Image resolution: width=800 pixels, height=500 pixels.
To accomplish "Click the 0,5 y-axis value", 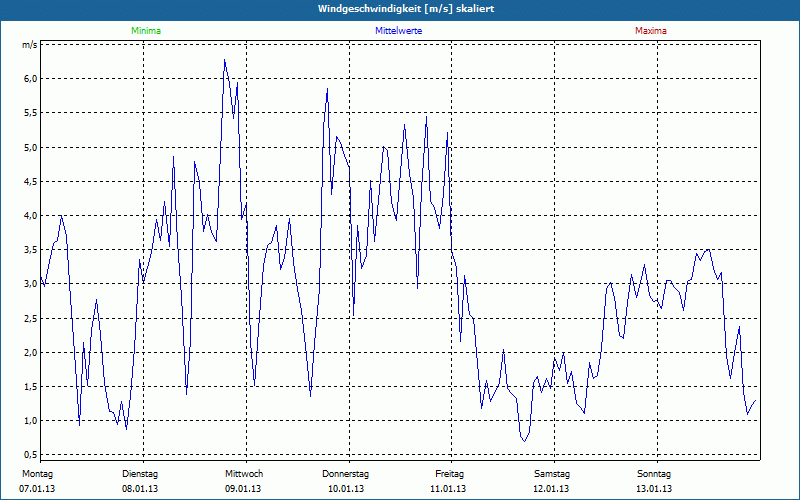I will tap(31, 455).
